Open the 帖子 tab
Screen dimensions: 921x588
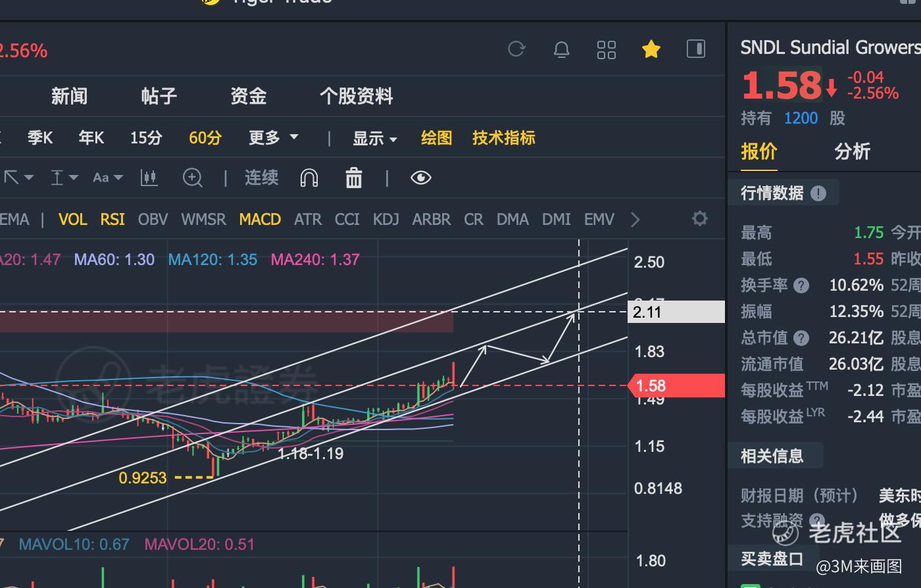tap(159, 97)
